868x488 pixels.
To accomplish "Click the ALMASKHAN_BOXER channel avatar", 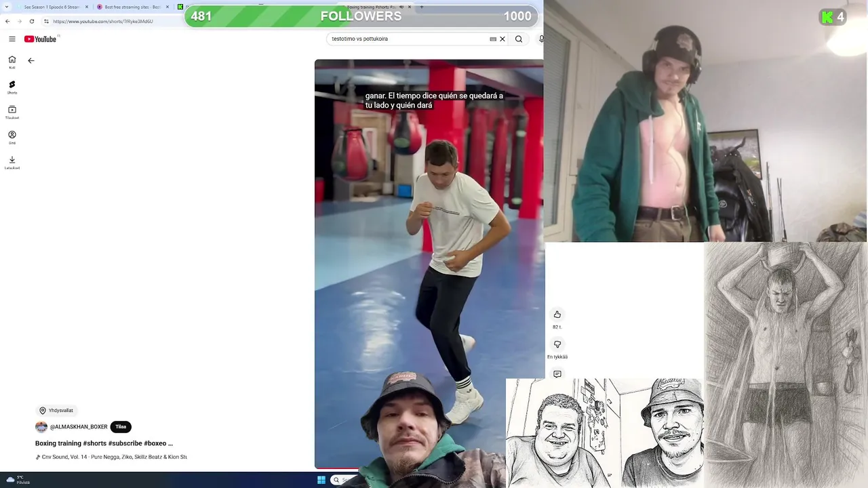I will 41,427.
